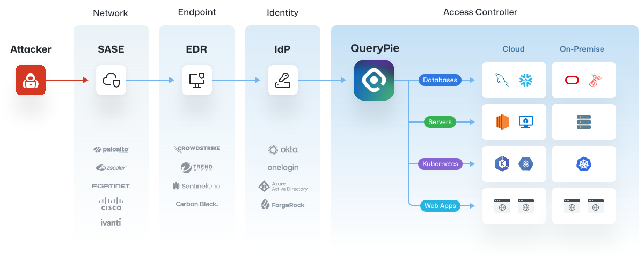Click the Zscaler logo

(111, 168)
